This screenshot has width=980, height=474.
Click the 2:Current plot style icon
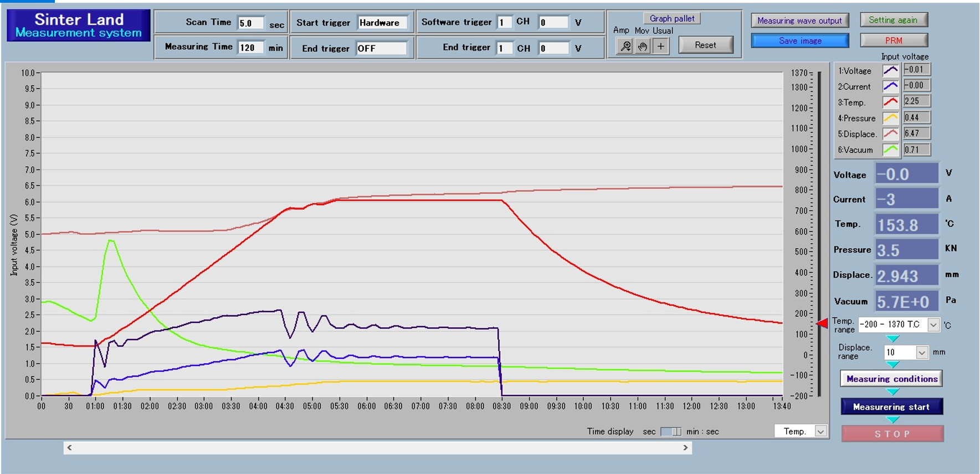point(890,86)
